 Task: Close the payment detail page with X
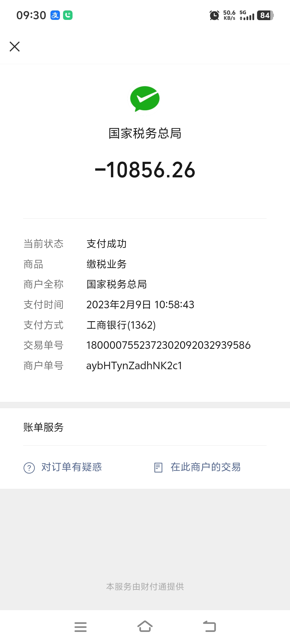15,46
